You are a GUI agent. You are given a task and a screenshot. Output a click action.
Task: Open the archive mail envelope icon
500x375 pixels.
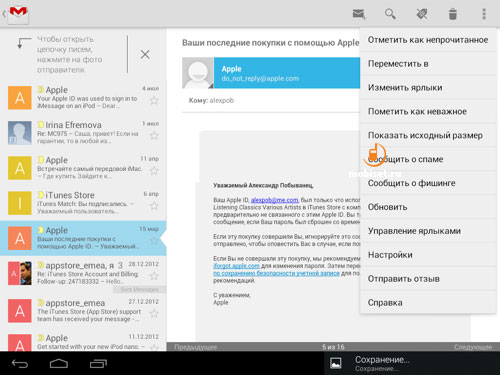coord(359,14)
